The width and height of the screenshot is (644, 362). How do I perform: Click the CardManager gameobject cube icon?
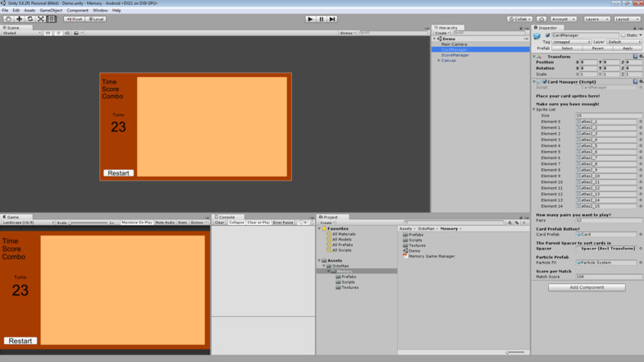click(x=537, y=36)
